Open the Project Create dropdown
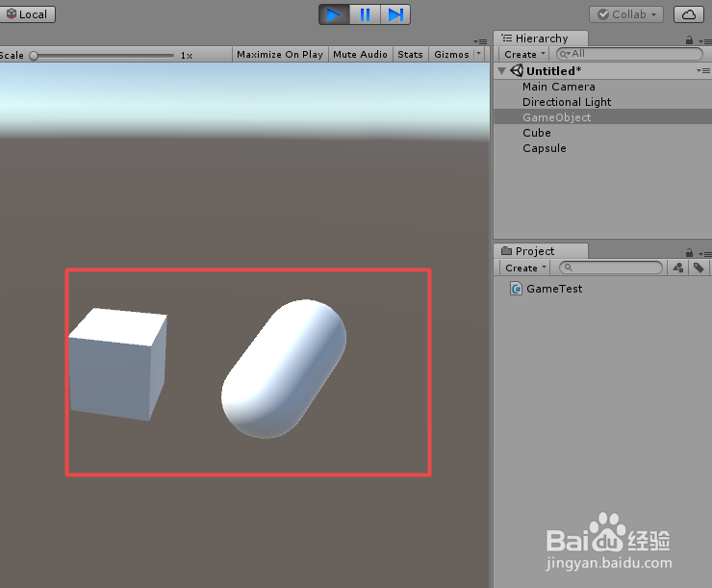The height and width of the screenshot is (588, 712). coord(525,268)
